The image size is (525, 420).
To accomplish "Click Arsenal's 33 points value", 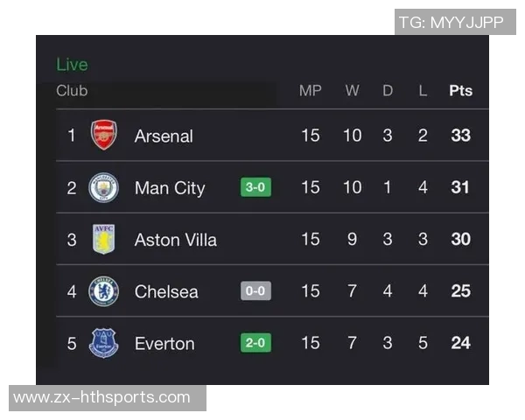I will [x=460, y=136].
